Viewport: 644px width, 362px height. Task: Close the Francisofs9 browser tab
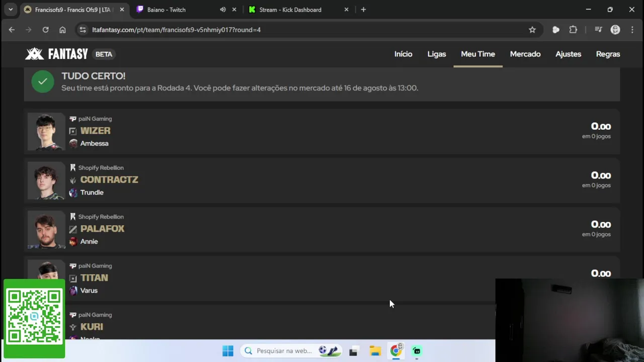click(122, 10)
